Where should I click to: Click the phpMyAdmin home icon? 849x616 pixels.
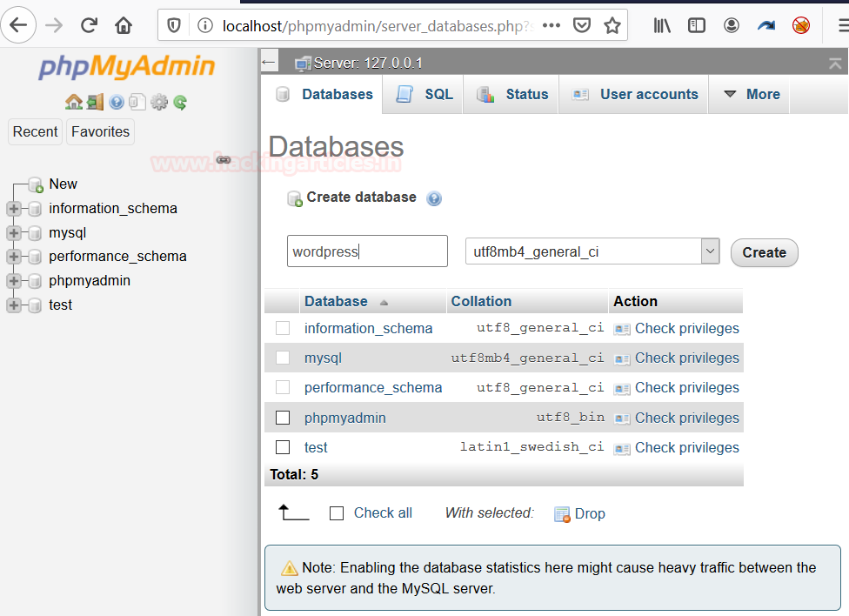click(74, 102)
